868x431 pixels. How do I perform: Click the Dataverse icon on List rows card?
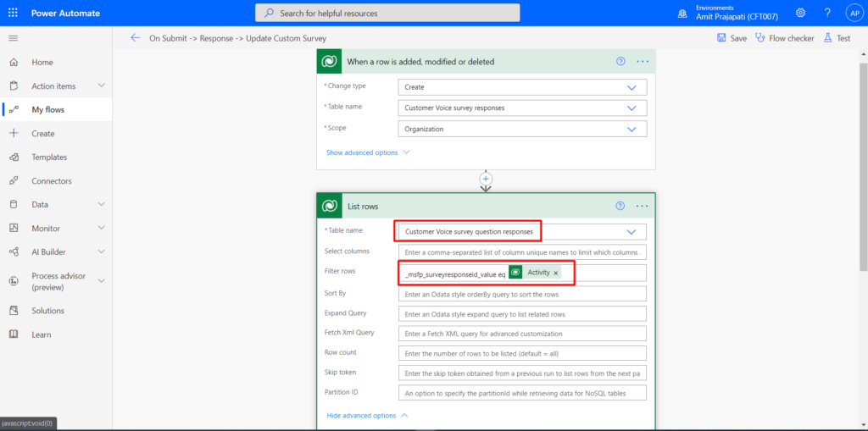[x=329, y=206]
